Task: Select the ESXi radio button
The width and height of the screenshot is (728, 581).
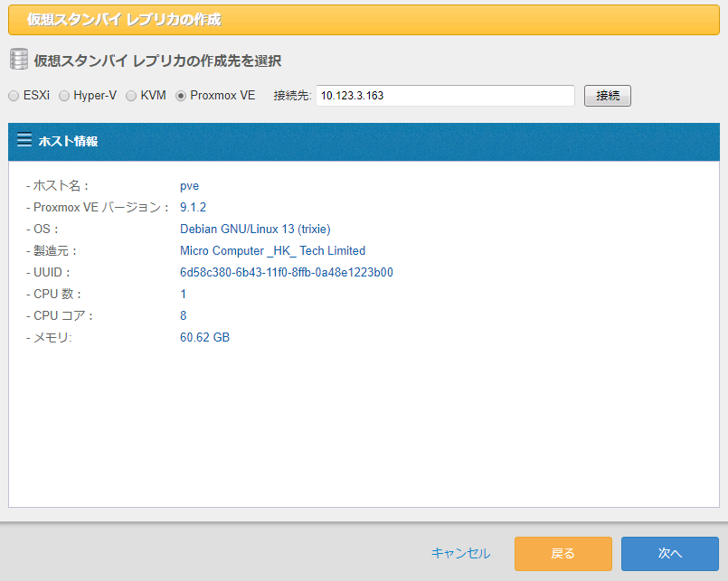Action: pyautogui.click(x=14, y=96)
